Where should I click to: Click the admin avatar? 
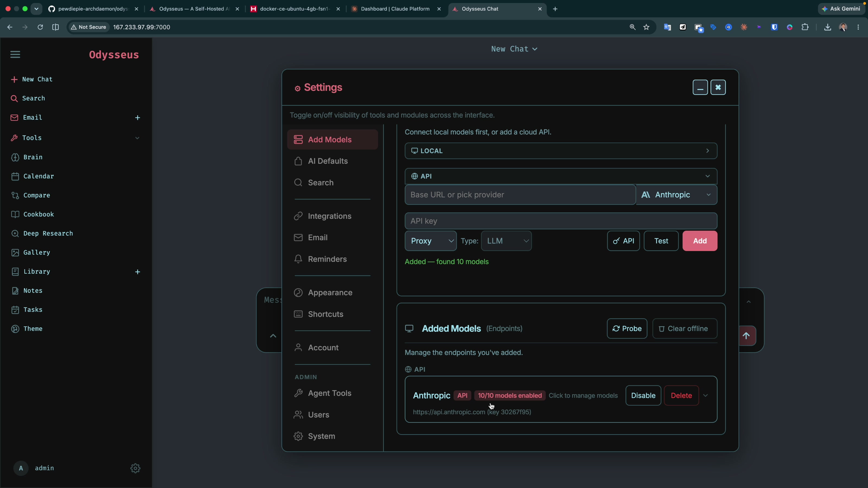click(x=21, y=468)
